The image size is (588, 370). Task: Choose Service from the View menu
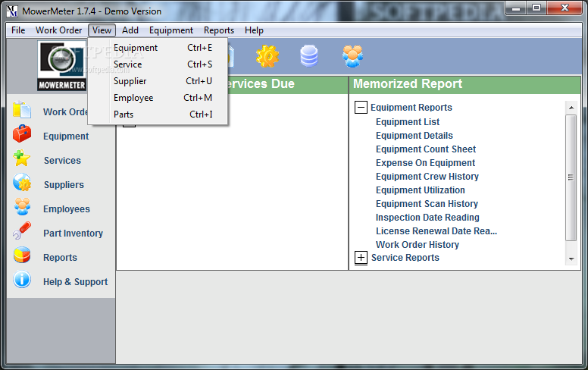158,64
